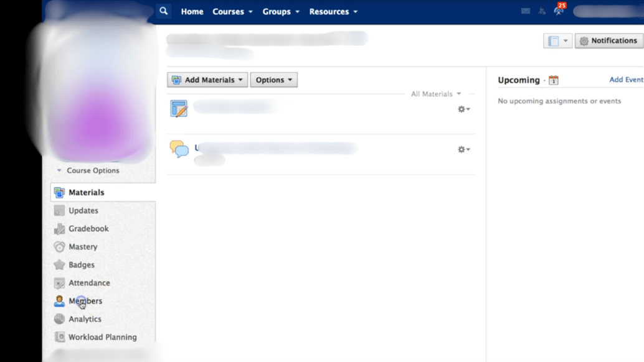Open gear menu for assignment row
Viewport: 644px width, 362px height.
pos(464,109)
